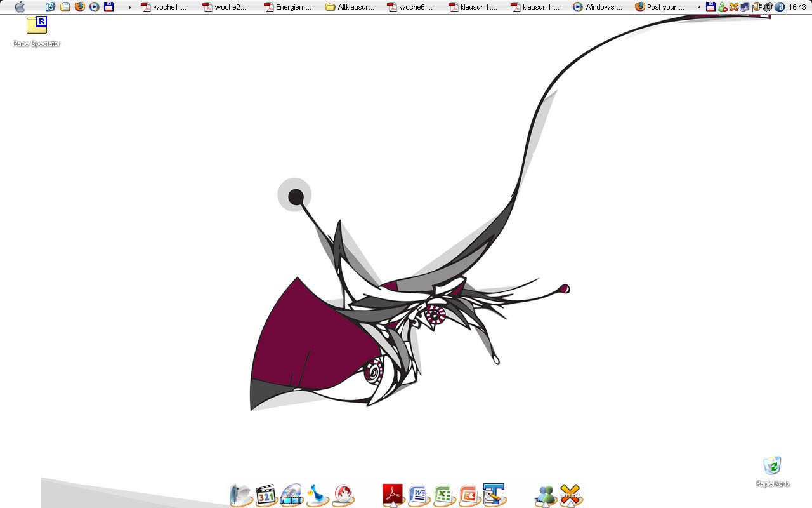Open the green messenger buddy tray icon
Image resolution: width=812 pixels, height=508 pixels.
tap(723, 7)
